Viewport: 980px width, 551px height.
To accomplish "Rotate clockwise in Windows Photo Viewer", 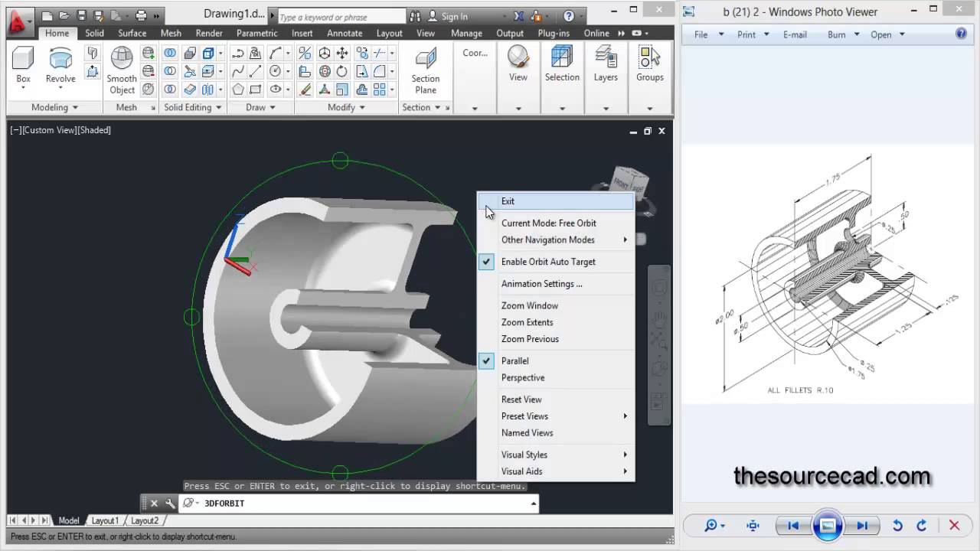I will coord(922,526).
